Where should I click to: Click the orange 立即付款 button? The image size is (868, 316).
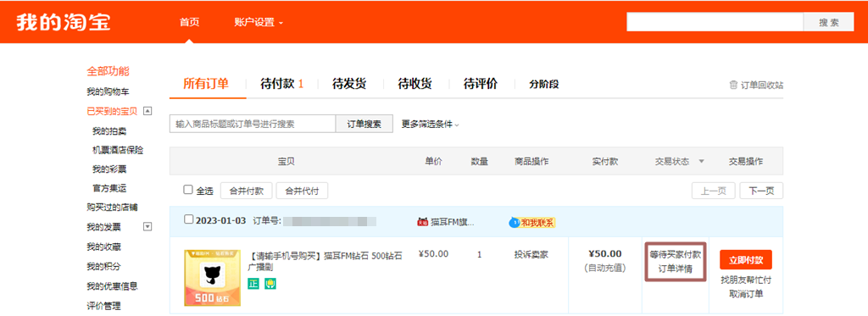coord(746,259)
